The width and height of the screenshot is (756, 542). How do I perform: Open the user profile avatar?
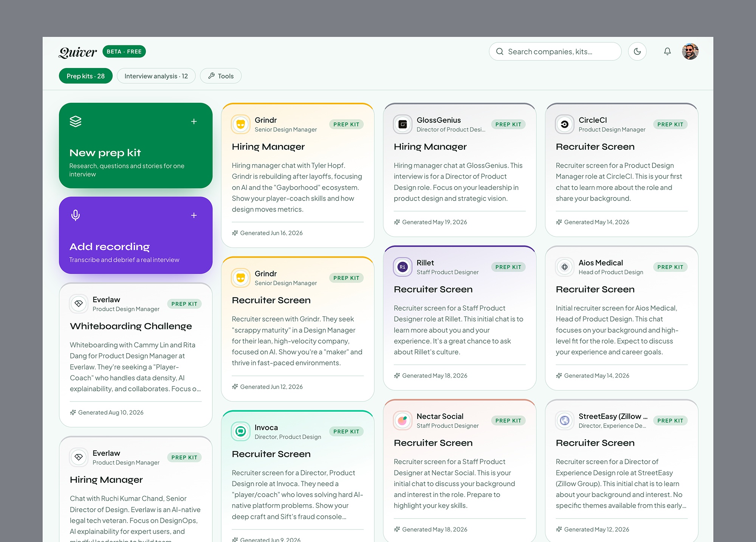coord(690,51)
